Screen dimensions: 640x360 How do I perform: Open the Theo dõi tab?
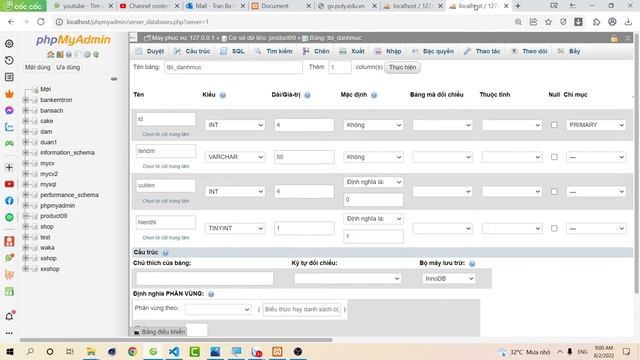(529, 51)
